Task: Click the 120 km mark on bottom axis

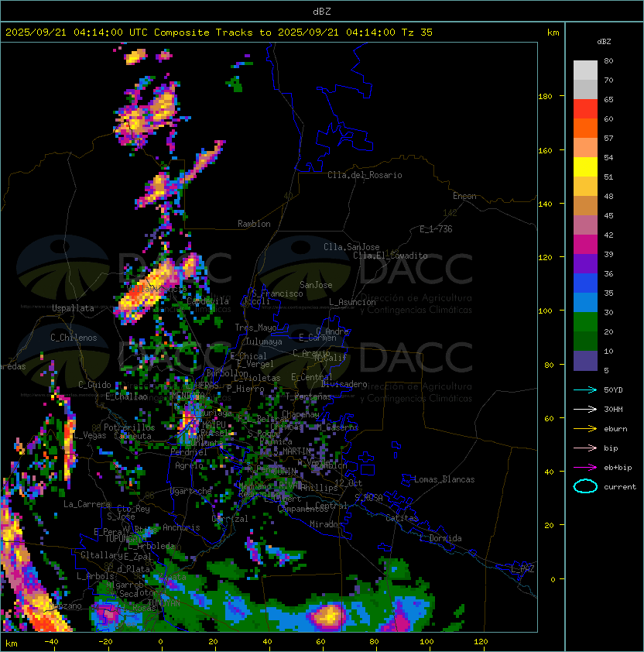Action: point(481,642)
